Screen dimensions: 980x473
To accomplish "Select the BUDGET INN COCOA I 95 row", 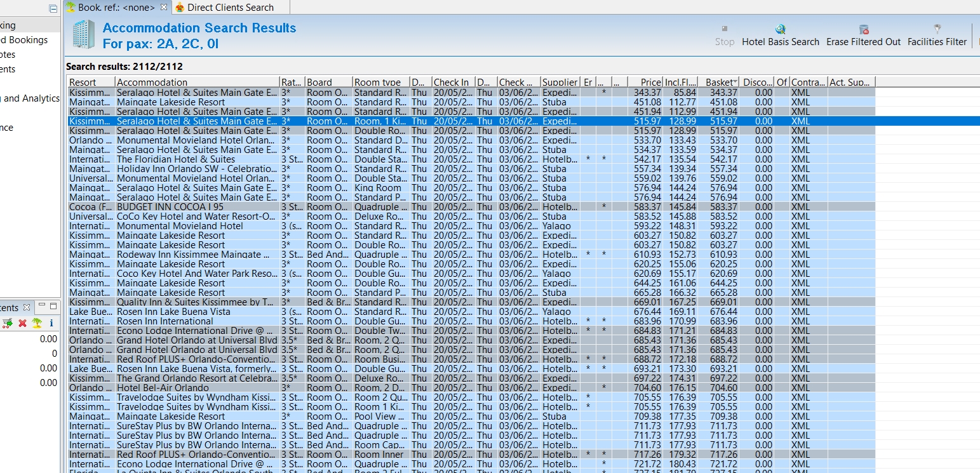I will (x=471, y=206).
